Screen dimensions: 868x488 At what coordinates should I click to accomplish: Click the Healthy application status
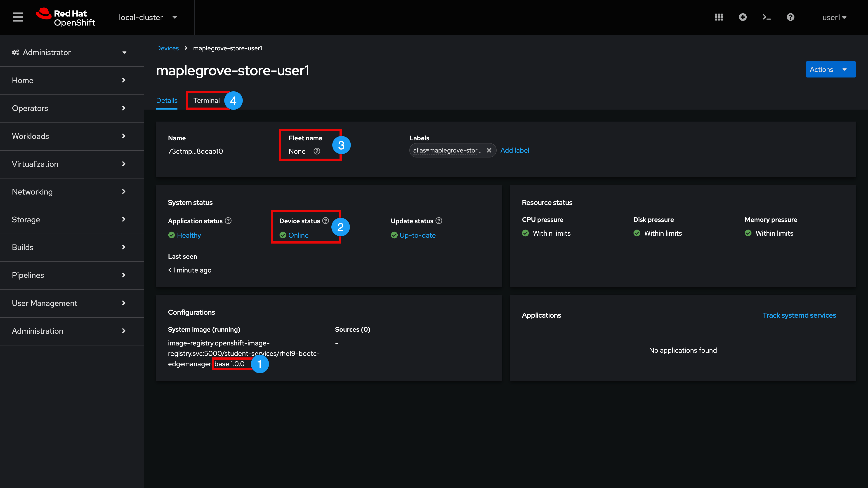point(189,235)
